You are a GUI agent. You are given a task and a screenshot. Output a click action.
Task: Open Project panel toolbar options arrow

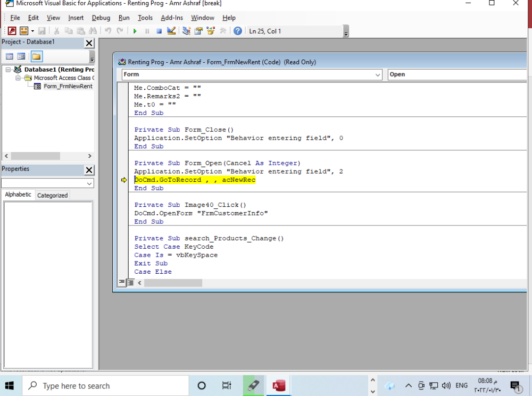[x=92, y=57]
